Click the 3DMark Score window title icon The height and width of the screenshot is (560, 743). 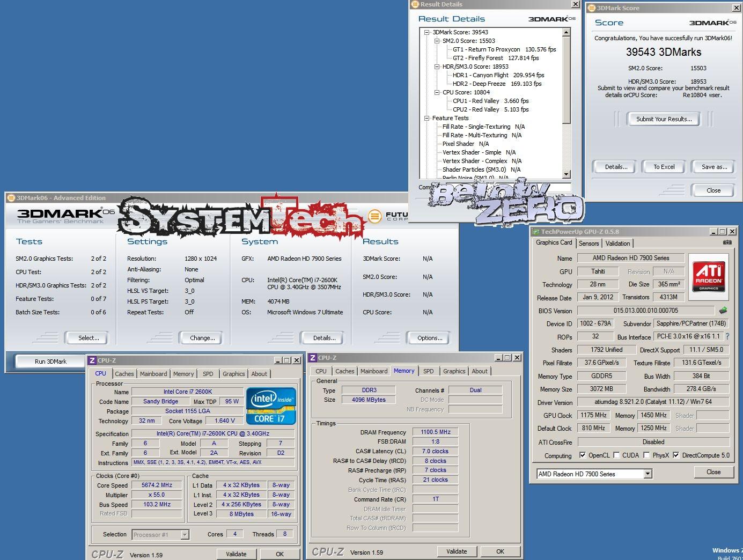tap(592, 8)
